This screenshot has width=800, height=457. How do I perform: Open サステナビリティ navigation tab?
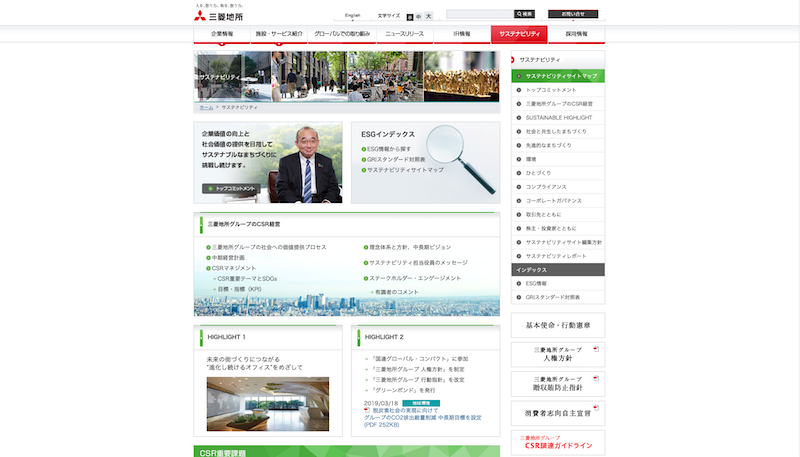[x=519, y=34]
